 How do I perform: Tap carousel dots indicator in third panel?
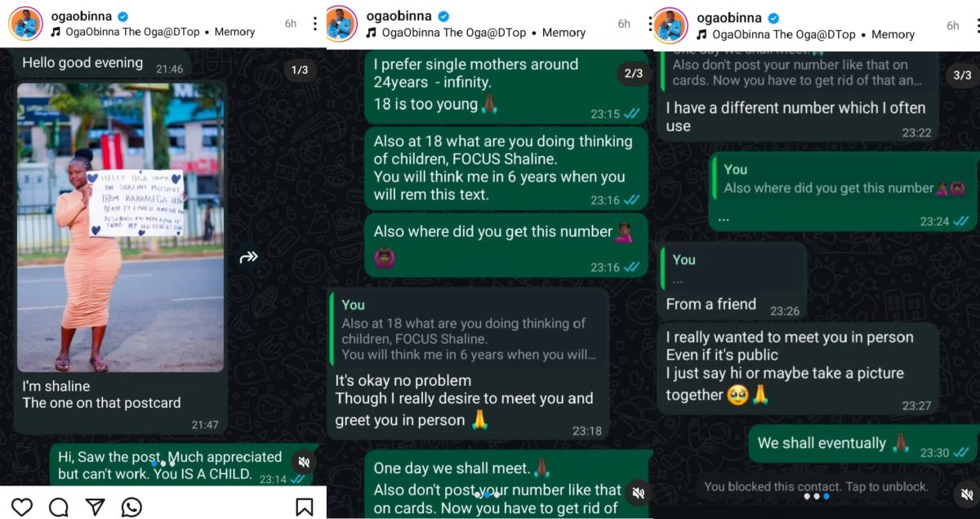[x=816, y=496]
